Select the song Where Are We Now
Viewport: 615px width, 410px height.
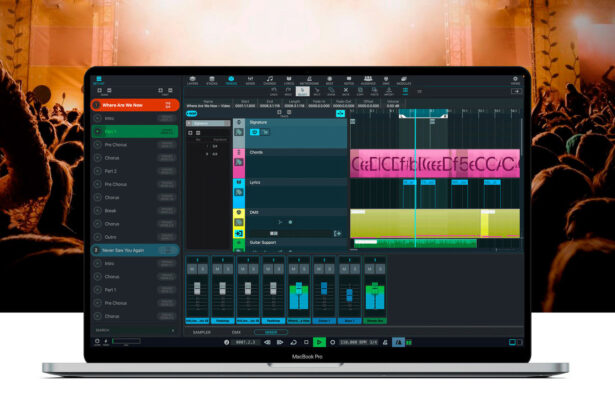[135, 105]
